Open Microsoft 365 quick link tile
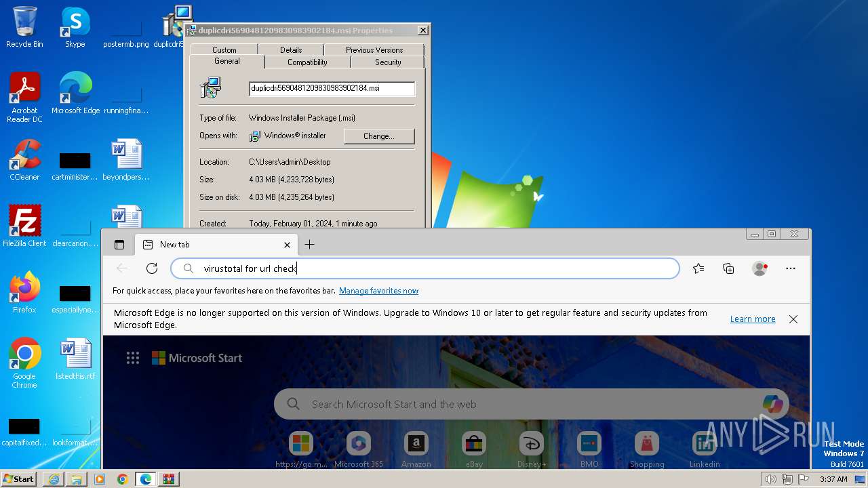Screen dimensions: 868x488 pos(358,451)
